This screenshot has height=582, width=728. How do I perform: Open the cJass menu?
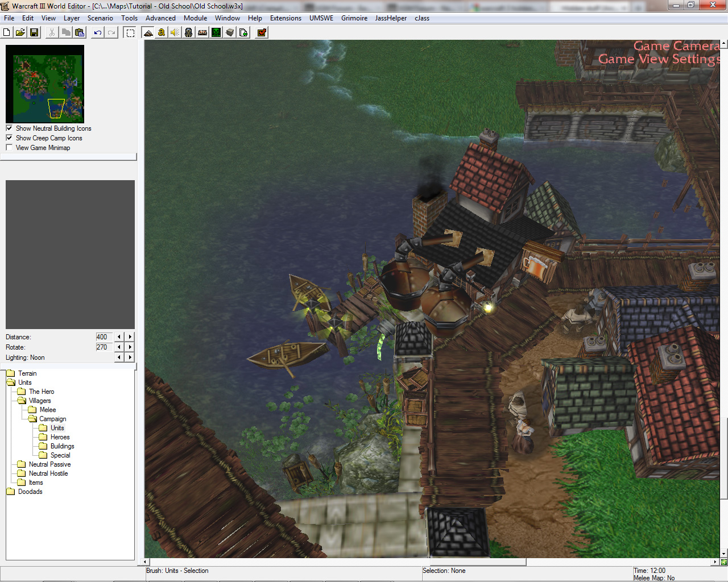pos(422,18)
